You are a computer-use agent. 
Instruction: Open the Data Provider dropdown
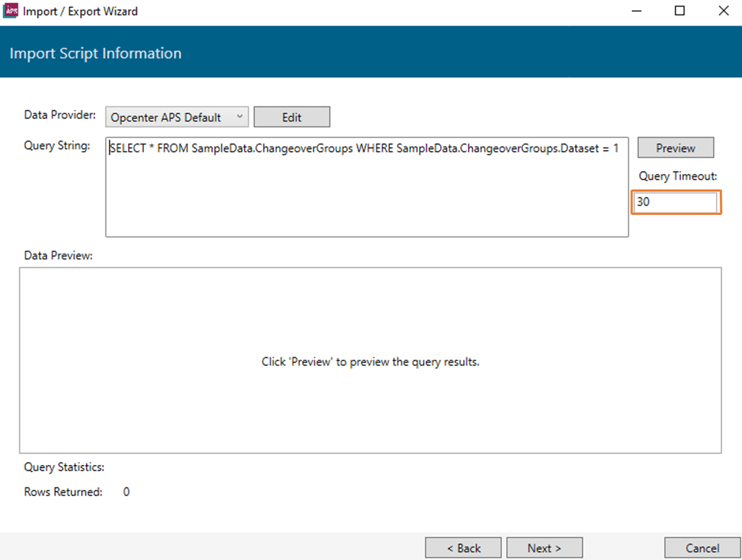click(x=177, y=117)
